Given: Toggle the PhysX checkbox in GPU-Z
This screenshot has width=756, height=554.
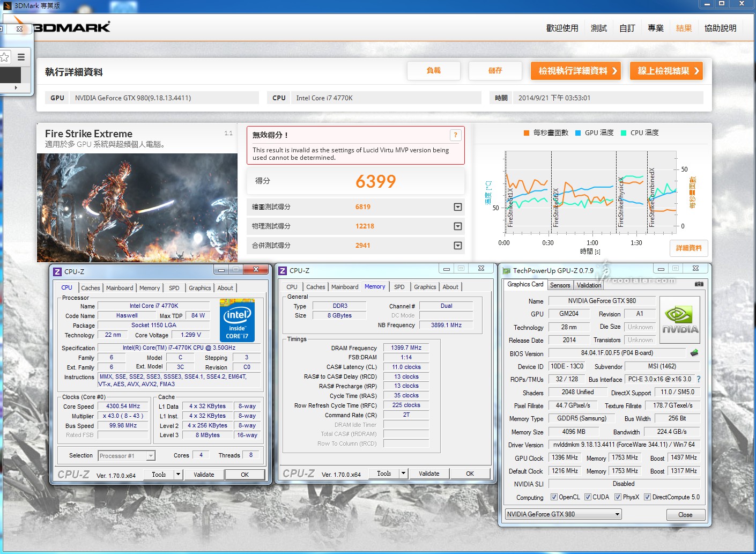Looking at the screenshot, I should pyautogui.click(x=618, y=497).
